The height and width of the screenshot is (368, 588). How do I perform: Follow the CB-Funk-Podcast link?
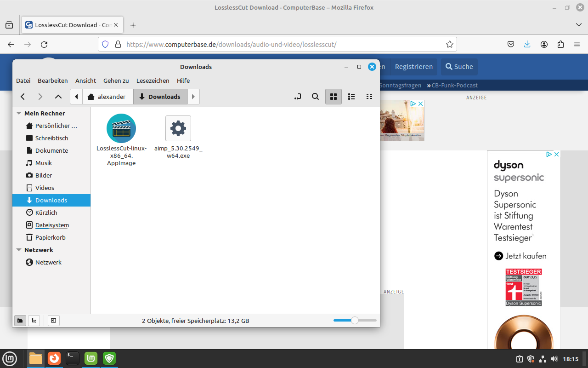(x=454, y=85)
